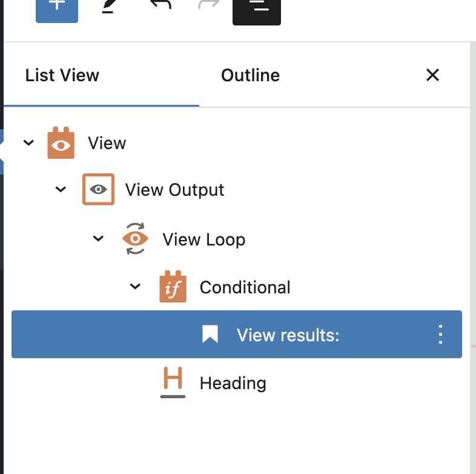Image resolution: width=476 pixels, height=474 pixels.
Task: Click the orange View block icon
Action: coord(61,143)
